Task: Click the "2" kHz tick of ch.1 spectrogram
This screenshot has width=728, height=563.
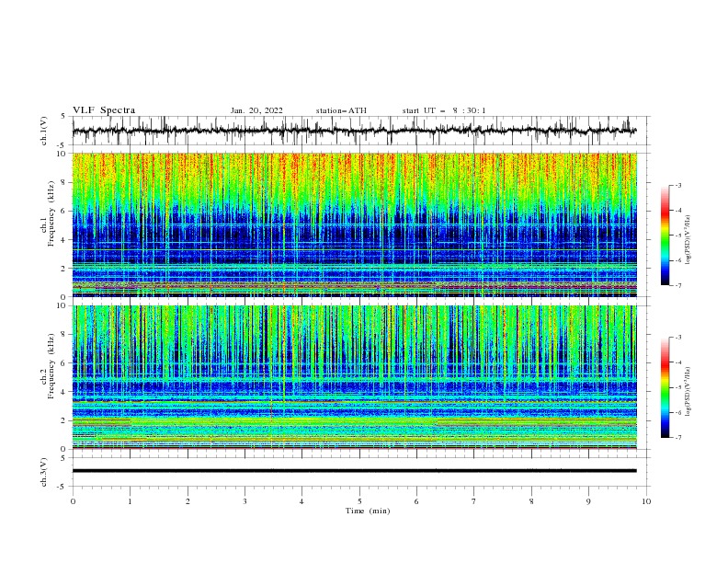Action: coord(64,269)
